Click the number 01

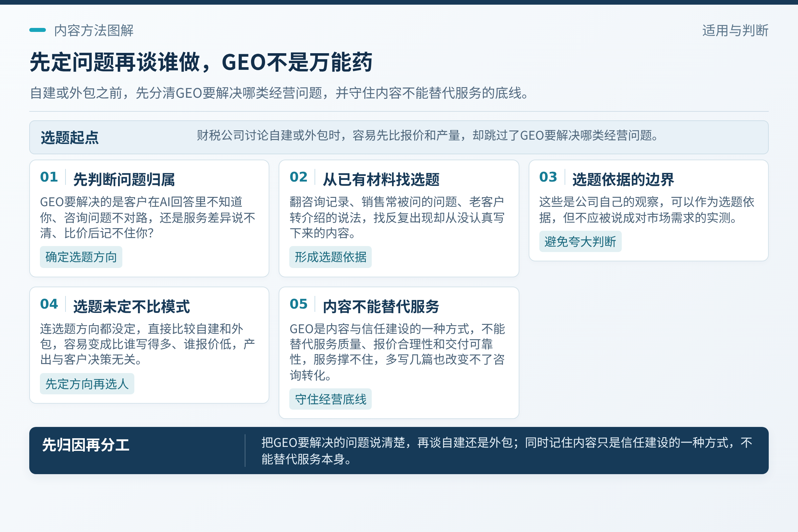(x=49, y=177)
